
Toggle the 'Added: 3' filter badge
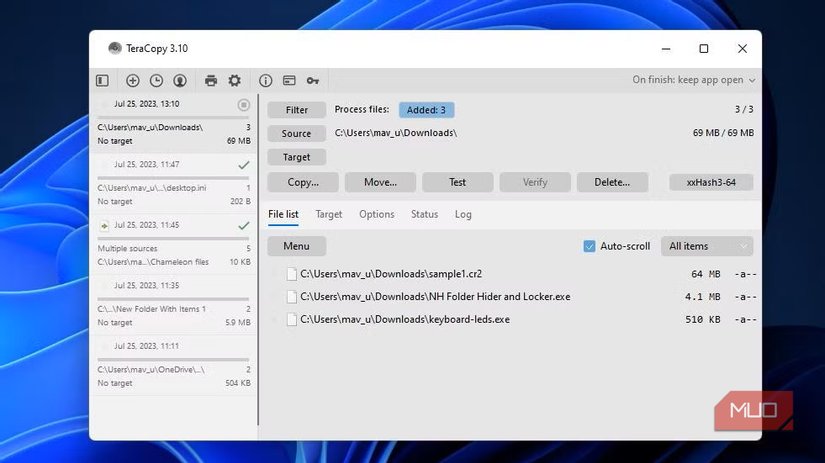(x=427, y=110)
